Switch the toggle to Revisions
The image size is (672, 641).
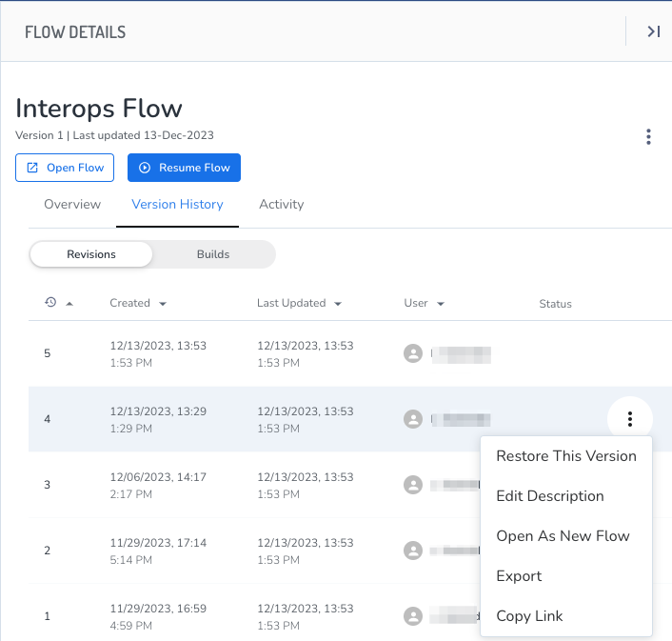coord(91,254)
